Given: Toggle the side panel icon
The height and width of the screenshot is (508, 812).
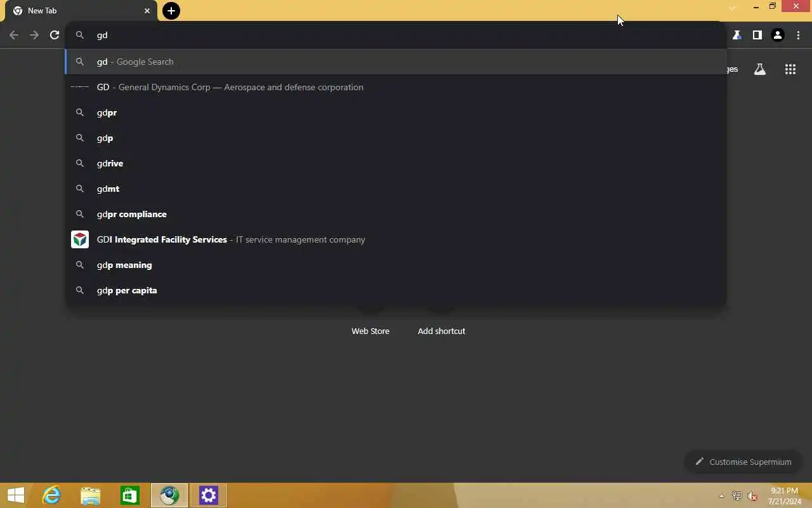Looking at the screenshot, I should 757,35.
